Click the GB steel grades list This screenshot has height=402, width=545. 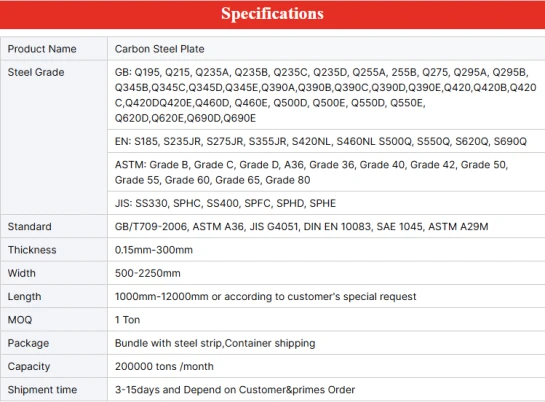point(325,95)
